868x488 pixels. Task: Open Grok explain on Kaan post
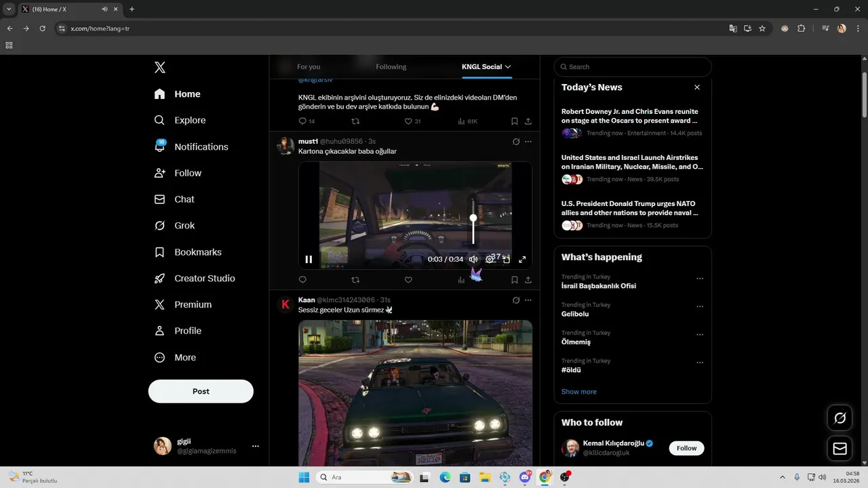click(516, 300)
